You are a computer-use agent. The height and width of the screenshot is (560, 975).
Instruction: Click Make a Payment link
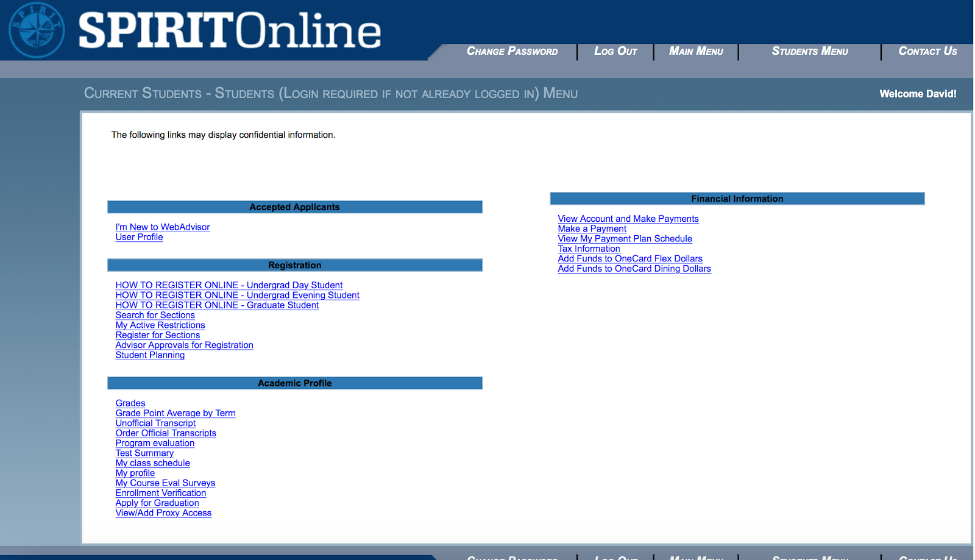(592, 229)
